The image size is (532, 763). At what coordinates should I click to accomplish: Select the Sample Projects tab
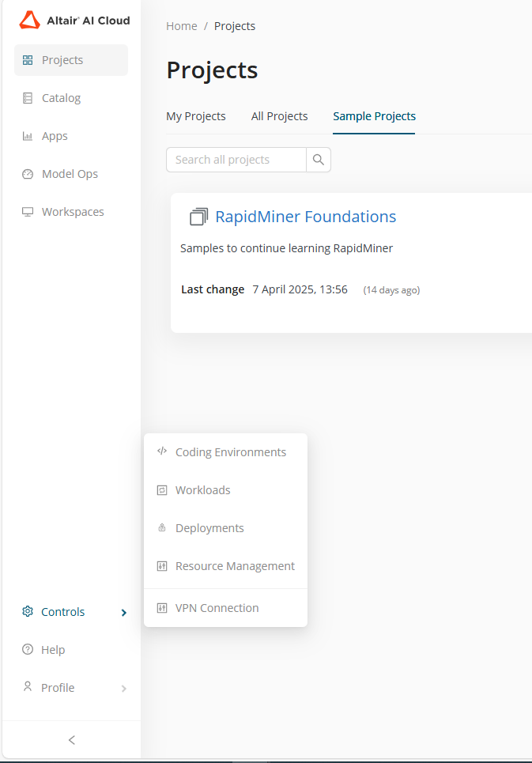pos(375,116)
